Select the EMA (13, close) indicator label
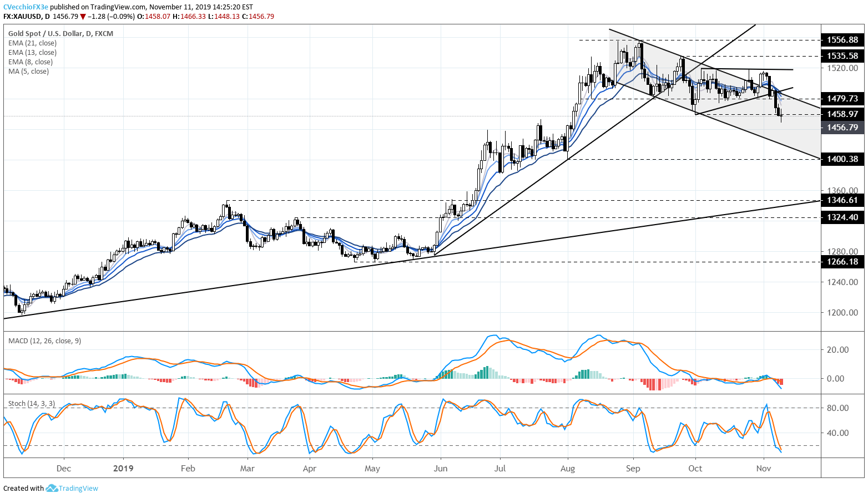Image resolution: width=868 pixels, height=498 pixels. pos(32,53)
